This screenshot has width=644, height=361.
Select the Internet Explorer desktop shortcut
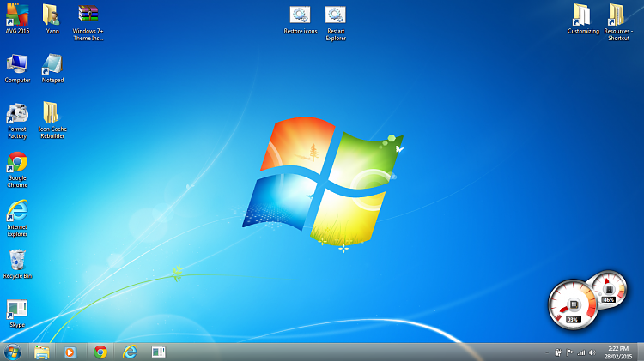(x=17, y=219)
